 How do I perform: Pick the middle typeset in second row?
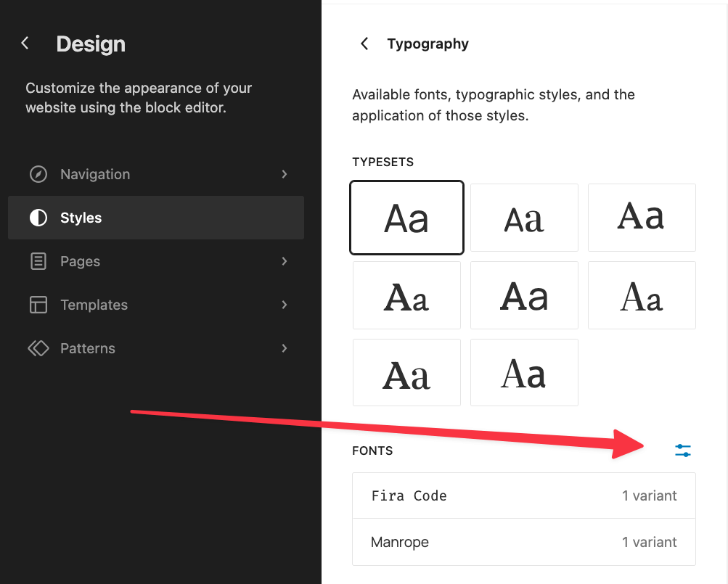click(524, 295)
